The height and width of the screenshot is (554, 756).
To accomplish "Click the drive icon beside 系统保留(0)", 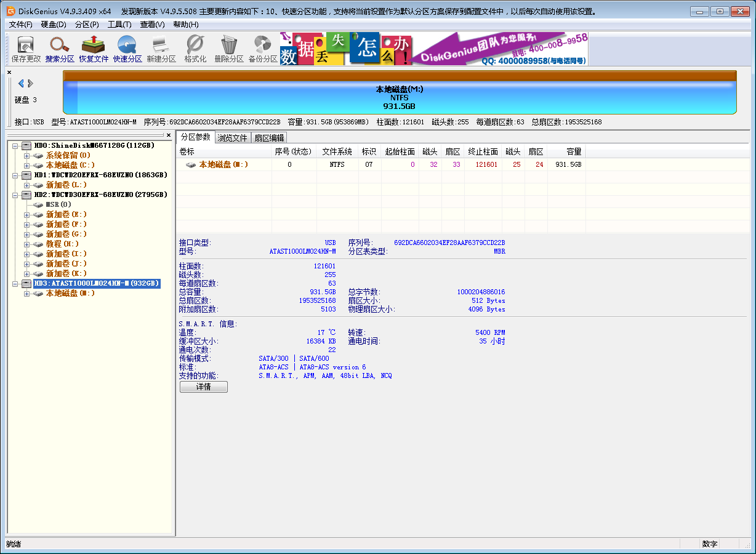I will 38,155.
